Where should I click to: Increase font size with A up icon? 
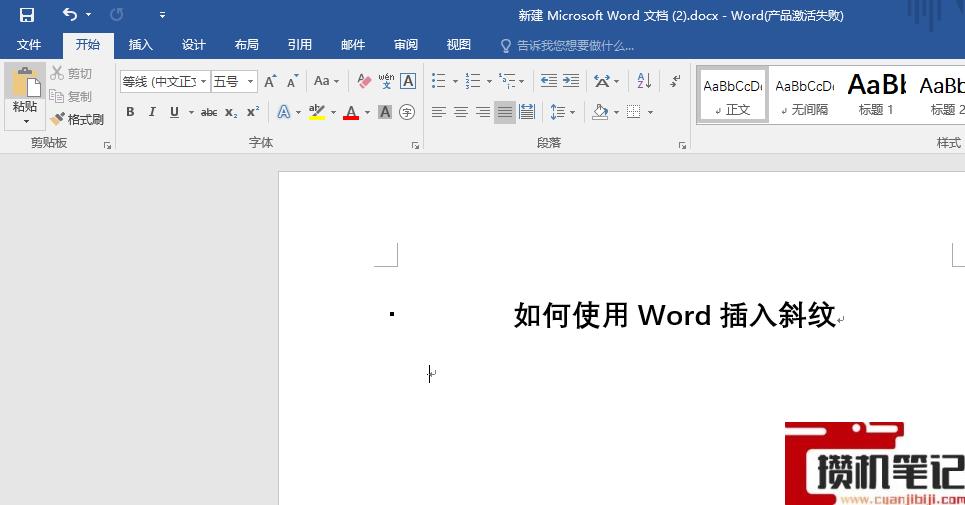click(x=270, y=81)
